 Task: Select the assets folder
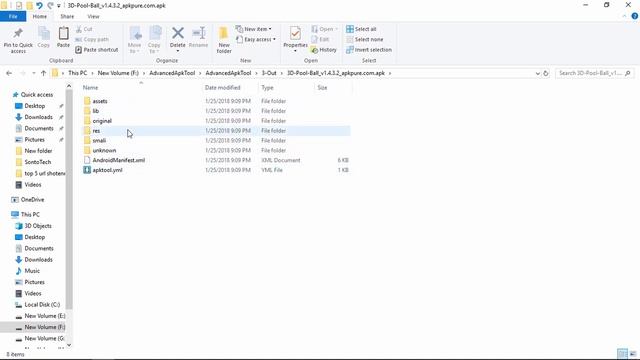click(x=100, y=101)
